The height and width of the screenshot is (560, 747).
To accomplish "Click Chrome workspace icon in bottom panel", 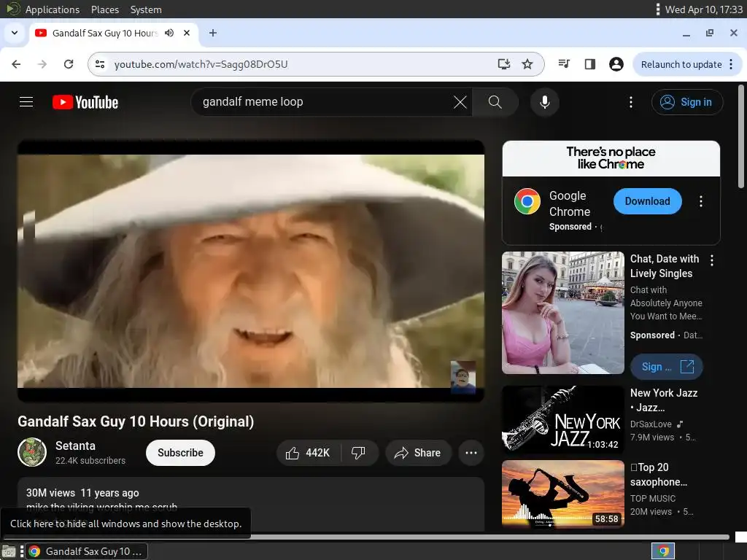I will point(662,551).
